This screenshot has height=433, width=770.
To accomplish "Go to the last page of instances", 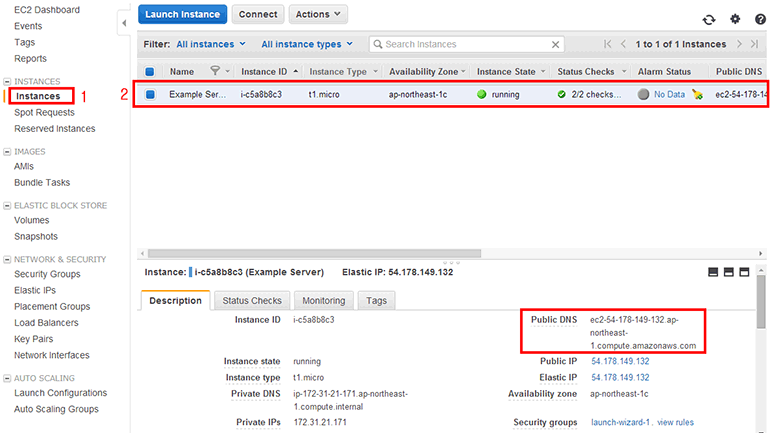I will (754, 44).
